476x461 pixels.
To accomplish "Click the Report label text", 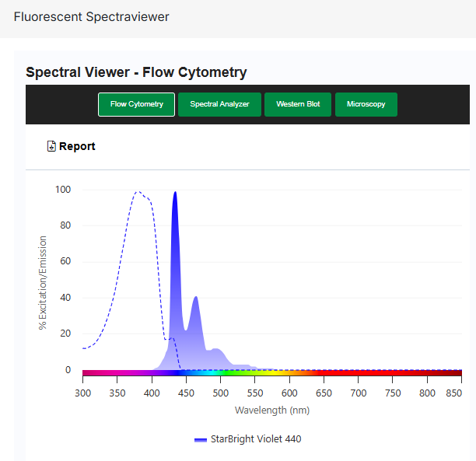I will coord(77,146).
